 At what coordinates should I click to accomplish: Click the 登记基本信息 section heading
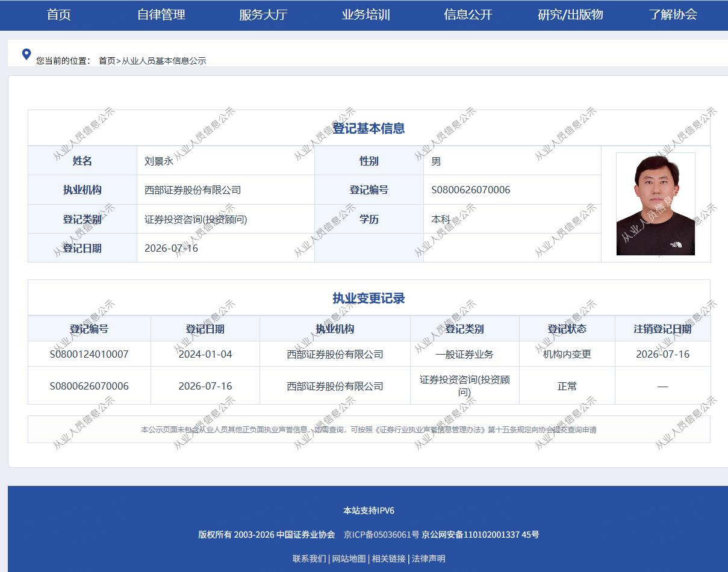(369, 128)
